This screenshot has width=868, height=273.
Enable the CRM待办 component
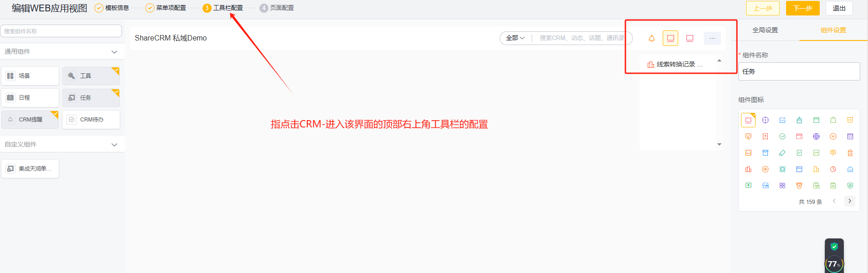91,120
